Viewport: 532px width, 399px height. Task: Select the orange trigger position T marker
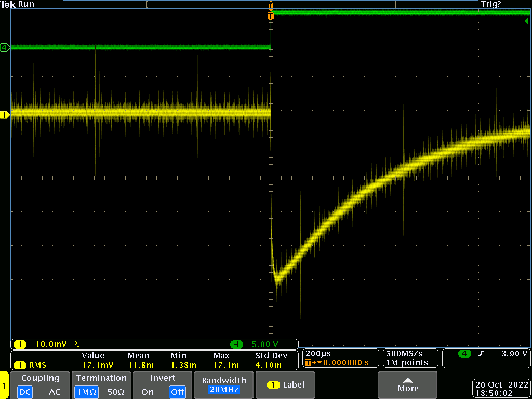(x=270, y=16)
